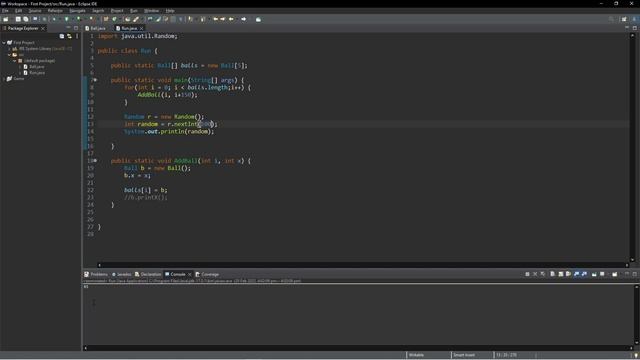Expand the Ball.java tree node
Image resolution: width=640 pixels, height=360 pixels.
(20, 67)
